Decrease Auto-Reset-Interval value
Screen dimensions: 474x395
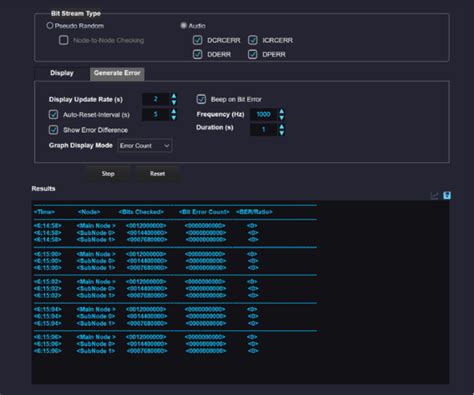coord(174,118)
